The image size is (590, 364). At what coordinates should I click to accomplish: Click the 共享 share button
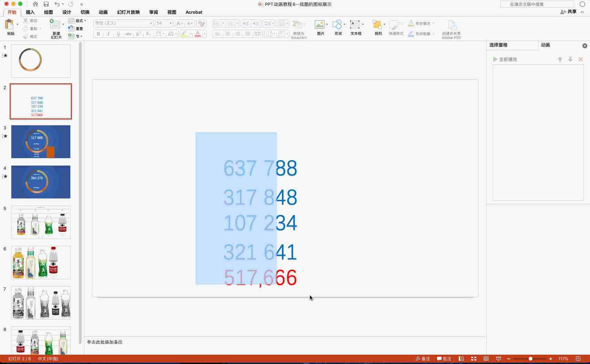pyautogui.click(x=569, y=12)
